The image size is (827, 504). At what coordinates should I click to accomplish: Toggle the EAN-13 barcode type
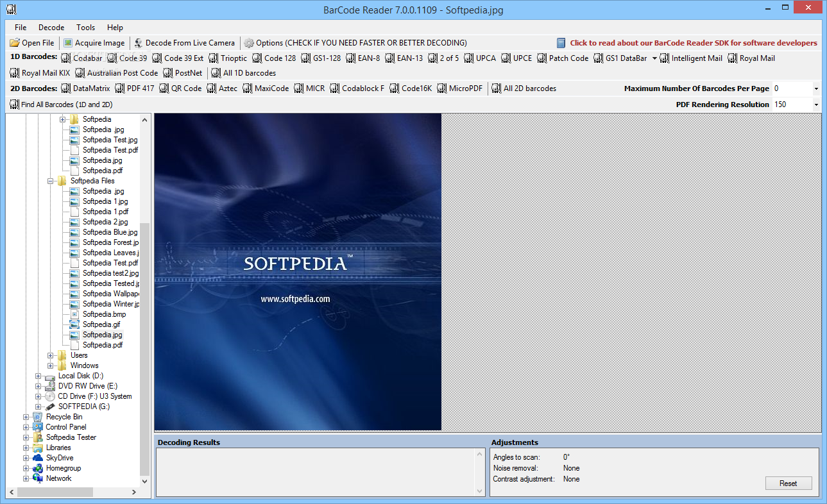(404, 58)
